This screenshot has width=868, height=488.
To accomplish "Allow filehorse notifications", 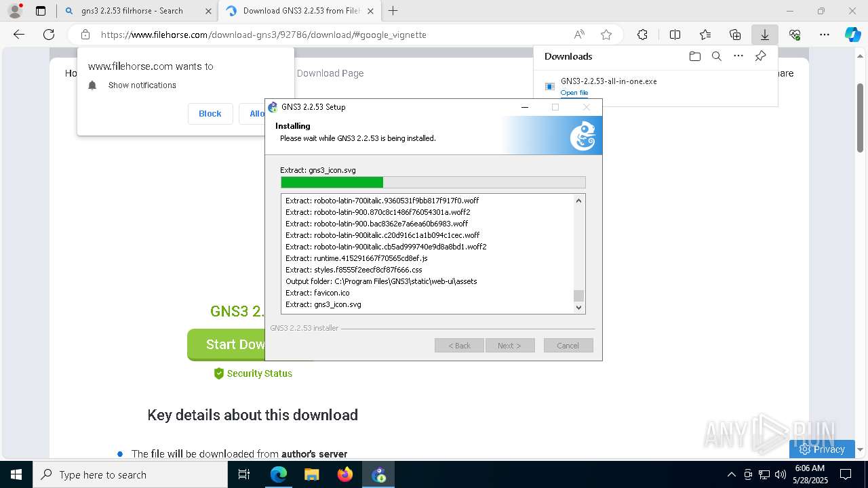I will tap(257, 114).
